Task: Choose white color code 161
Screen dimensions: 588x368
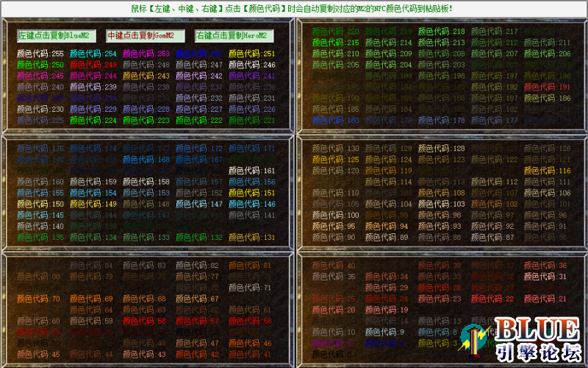Action: (x=252, y=171)
